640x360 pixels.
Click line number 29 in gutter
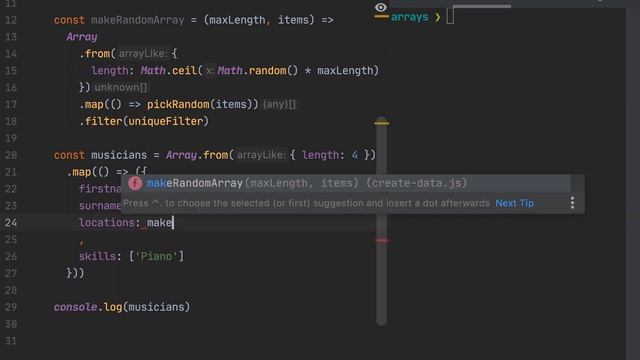(x=11, y=307)
